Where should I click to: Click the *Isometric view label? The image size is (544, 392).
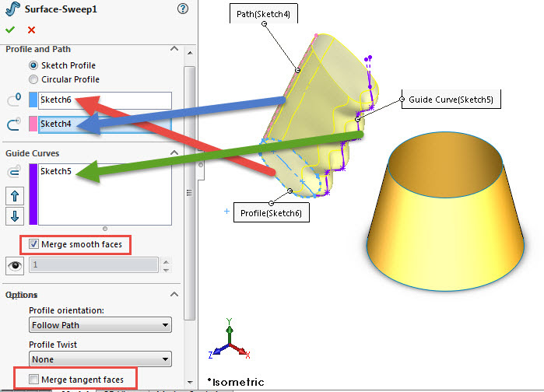[x=236, y=382]
